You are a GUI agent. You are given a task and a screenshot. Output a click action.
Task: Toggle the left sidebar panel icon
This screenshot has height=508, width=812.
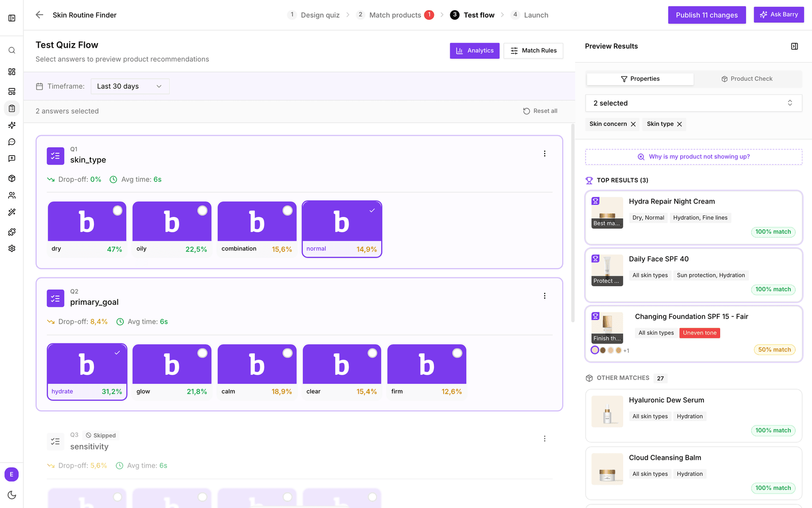(x=12, y=18)
